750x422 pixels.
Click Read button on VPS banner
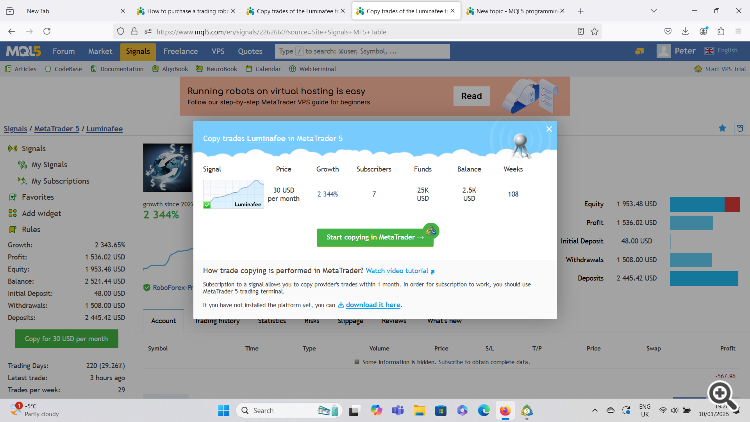coord(471,96)
